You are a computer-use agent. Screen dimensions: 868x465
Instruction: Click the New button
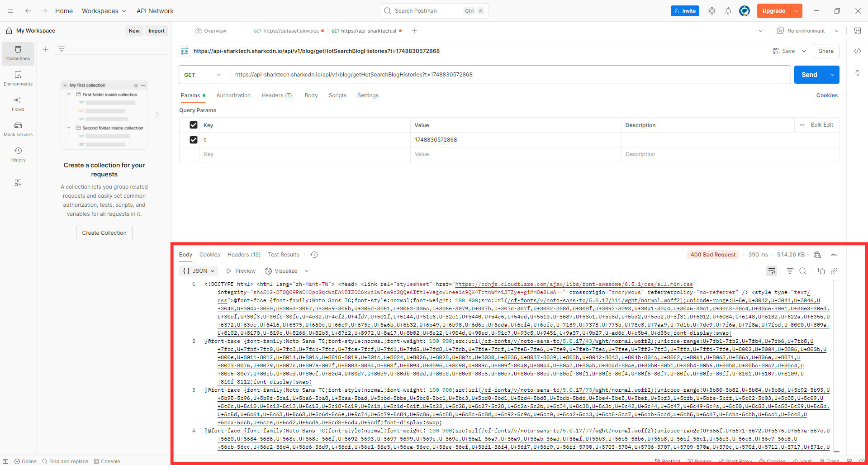pos(134,31)
